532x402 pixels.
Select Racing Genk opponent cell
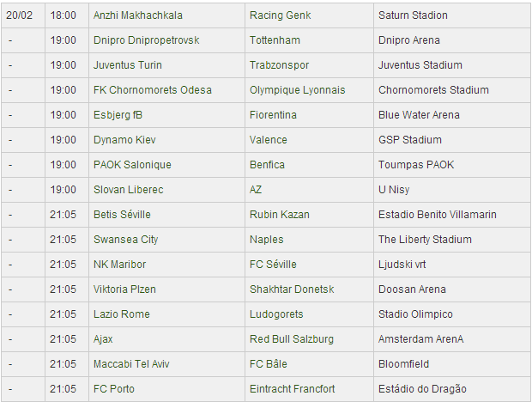(309, 15)
